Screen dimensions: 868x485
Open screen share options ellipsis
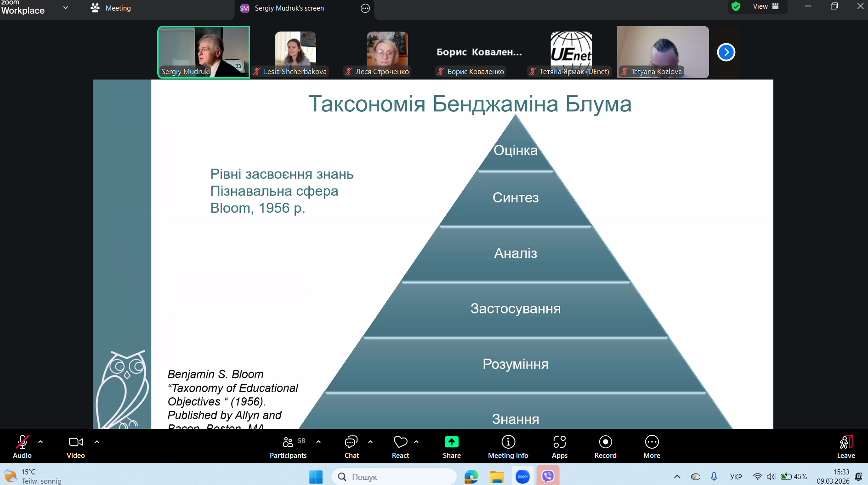pos(365,8)
